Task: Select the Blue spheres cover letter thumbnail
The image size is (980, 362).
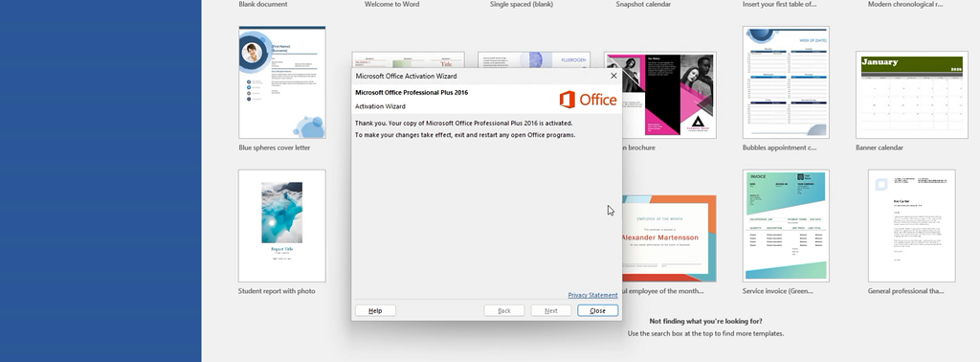Action: click(282, 82)
